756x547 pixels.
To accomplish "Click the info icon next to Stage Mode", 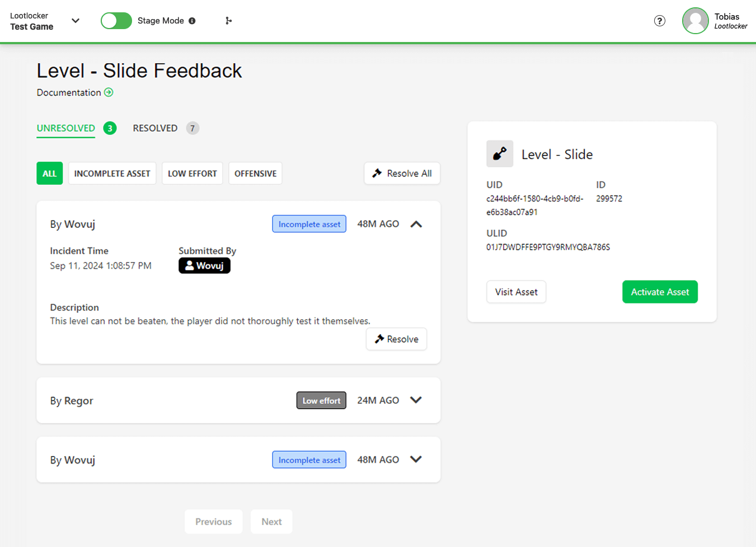I will tap(192, 20).
